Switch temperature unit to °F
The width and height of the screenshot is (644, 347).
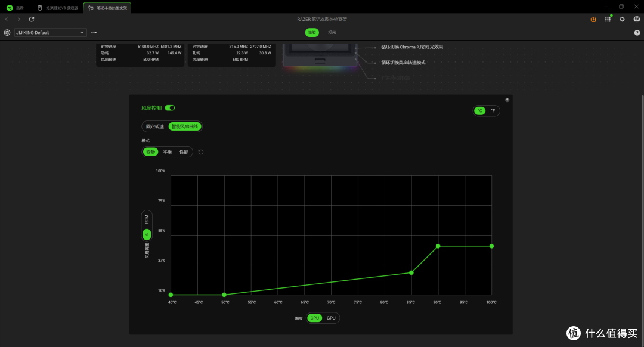tap(493, 111)
